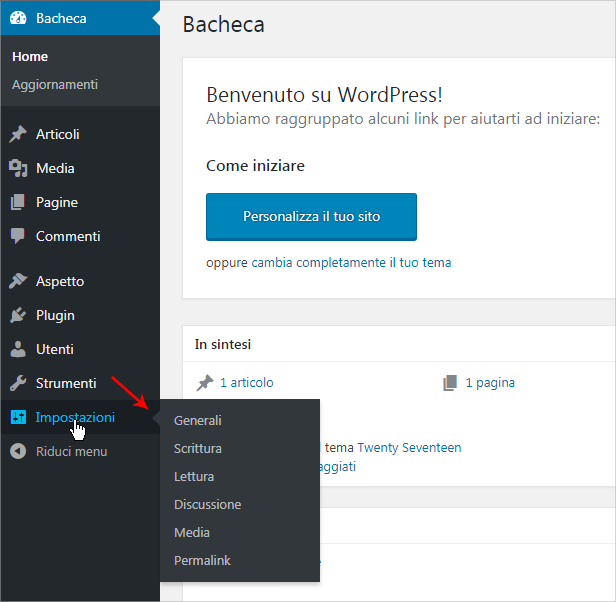616x602 pixels.
Task: Choose Permalink in the settings submenu
Action: coord(202,560)
